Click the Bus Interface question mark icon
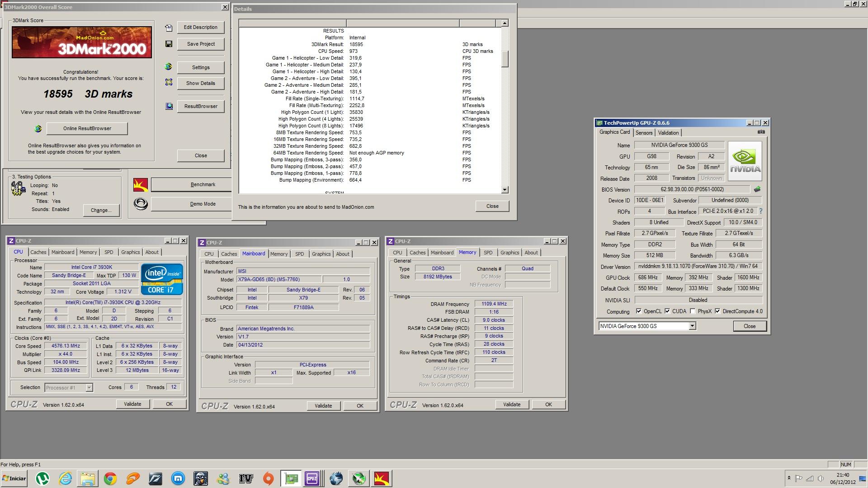This screenshot has width=868, height=488. tap(760, 211)
